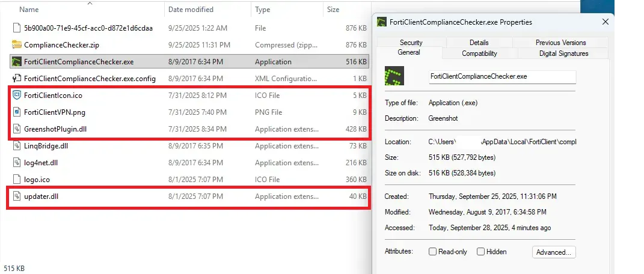The height and width of the screenshot is (274, 644).
Task: Switch to the Digital Signatures tab
Action: pyautogui.click(x=555, y=53)
